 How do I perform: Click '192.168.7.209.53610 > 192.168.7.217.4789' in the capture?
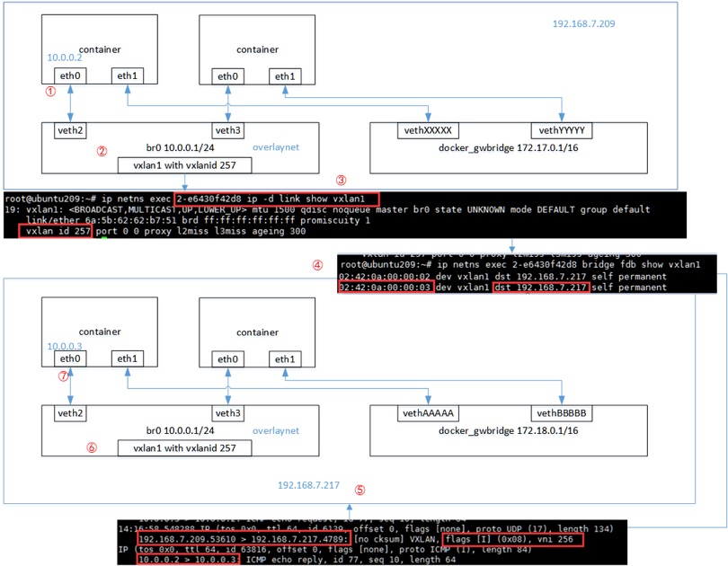(244, 539)
